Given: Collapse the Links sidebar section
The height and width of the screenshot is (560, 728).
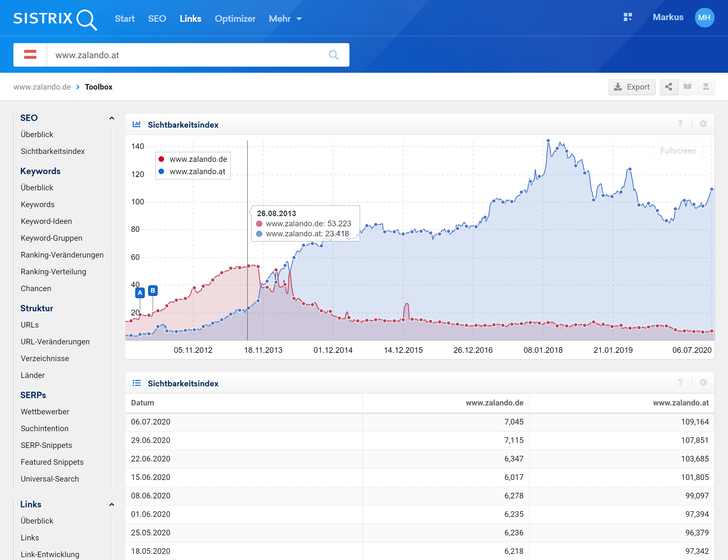Looking at the screenshot, I should (112, 504).
